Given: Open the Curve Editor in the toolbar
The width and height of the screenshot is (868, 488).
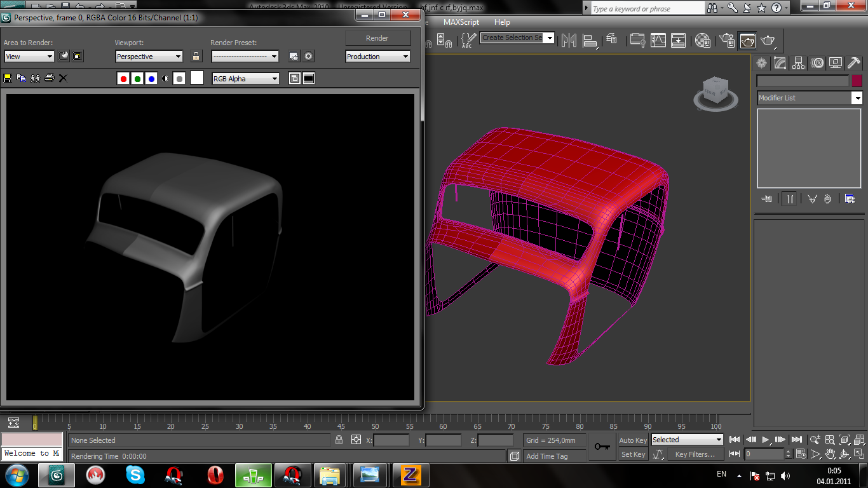Looking at the screenshot, I should [x=658, y=41].
